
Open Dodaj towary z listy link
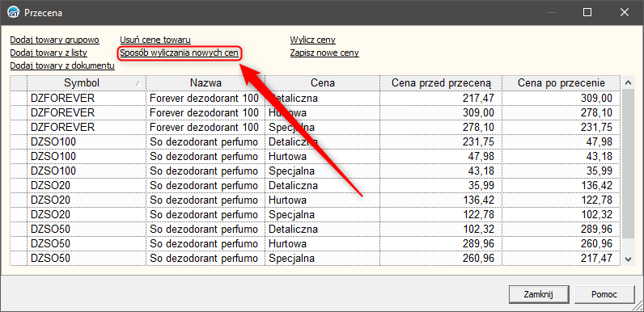pos(49,53)
